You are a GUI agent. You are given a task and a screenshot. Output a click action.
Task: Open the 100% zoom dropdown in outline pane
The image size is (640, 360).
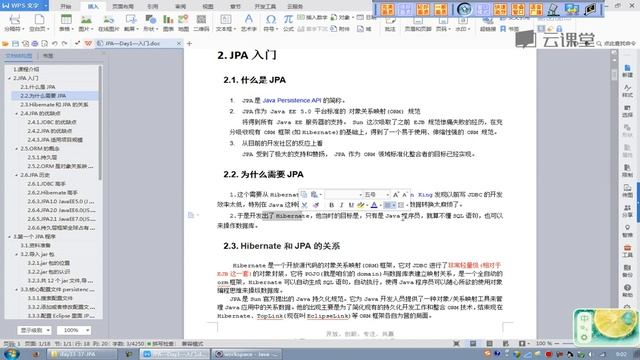[74, 330]
